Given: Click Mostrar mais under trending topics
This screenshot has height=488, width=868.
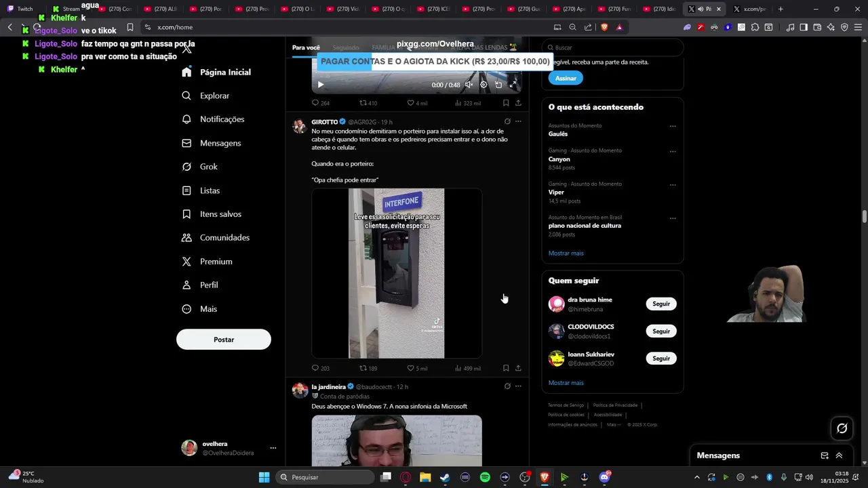Looking at the screenshot, I should click(566, 253).
